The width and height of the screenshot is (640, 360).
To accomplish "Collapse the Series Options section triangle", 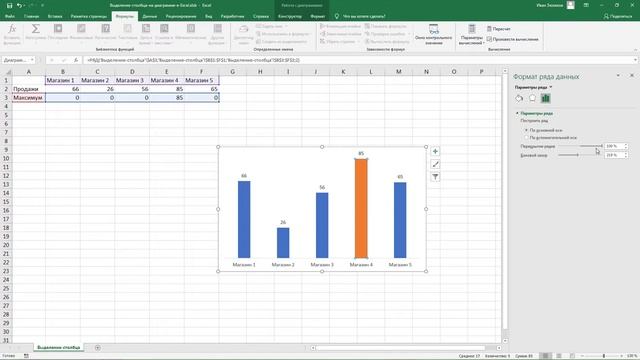I will (x=517, y=113).
